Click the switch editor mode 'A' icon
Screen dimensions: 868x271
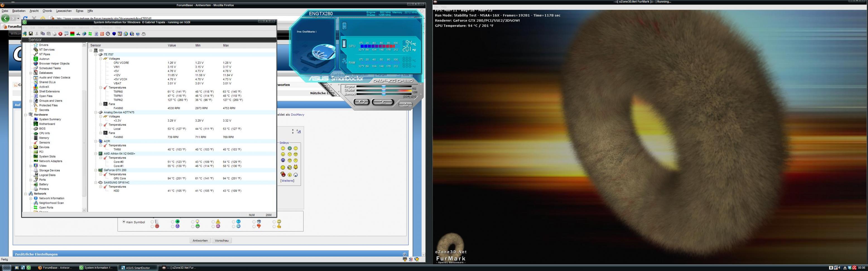[x=299, y=132]
